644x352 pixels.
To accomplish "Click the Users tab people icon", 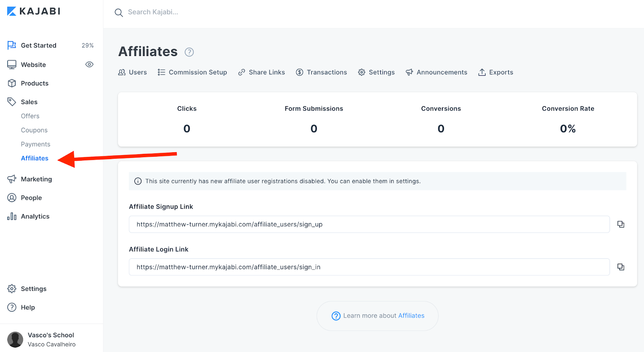I will (x=122, y=72).
